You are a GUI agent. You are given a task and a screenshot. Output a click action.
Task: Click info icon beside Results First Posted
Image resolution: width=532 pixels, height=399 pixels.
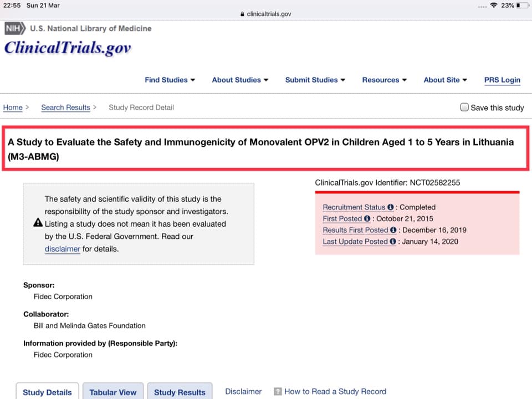coord(393,230)
